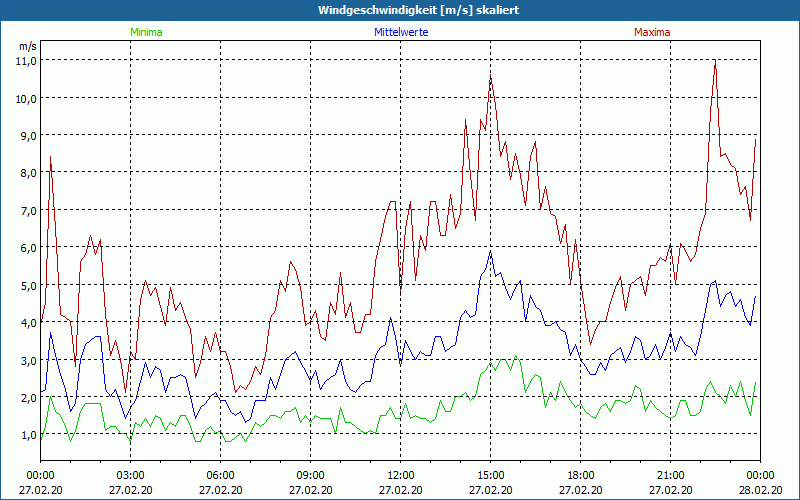
Task: Click the '18:00' time axis label
Action: pyautogui.click(x=581, y=476)
